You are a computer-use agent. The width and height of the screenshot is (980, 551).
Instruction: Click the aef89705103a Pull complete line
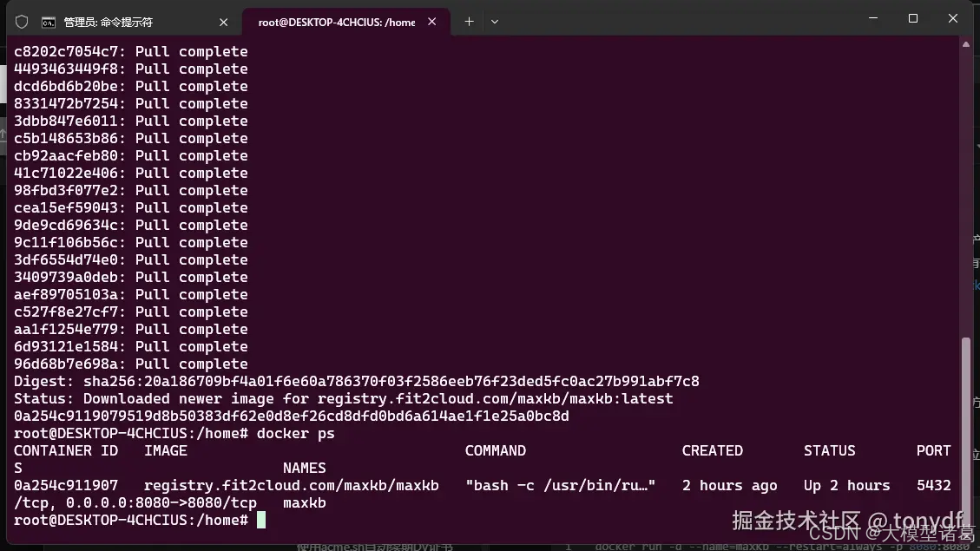point(130,295)
